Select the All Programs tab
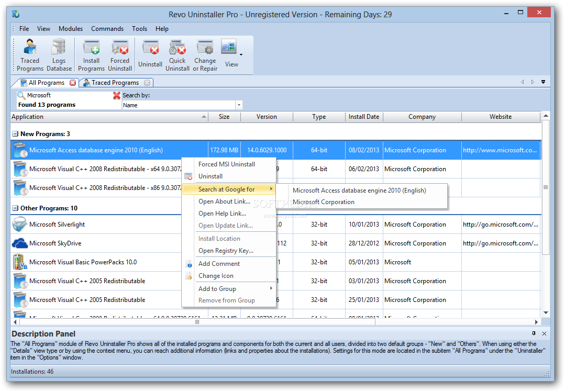The image size is (565, 392). pyautogui.click(x=47, y=83)
